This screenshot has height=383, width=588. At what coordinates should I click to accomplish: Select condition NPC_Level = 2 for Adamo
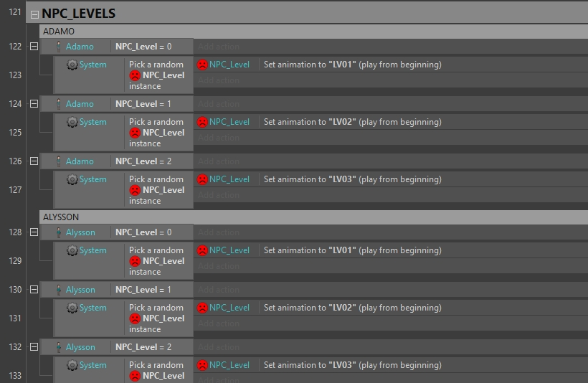[143, 161]
